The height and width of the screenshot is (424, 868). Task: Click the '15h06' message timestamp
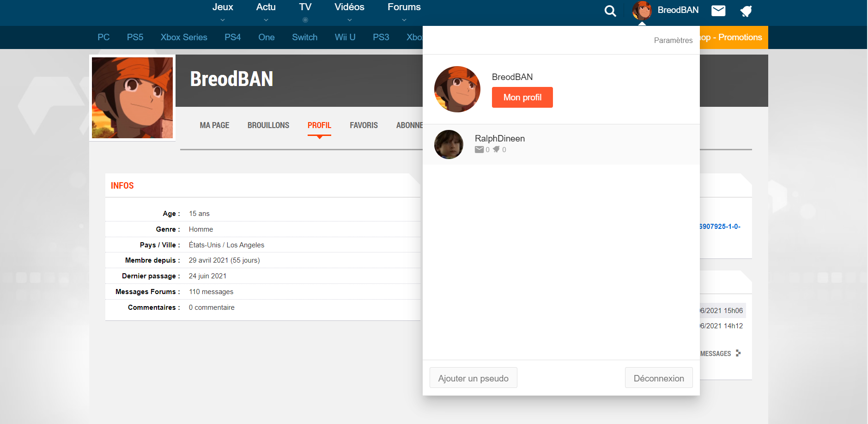click(x=733, y=311)
